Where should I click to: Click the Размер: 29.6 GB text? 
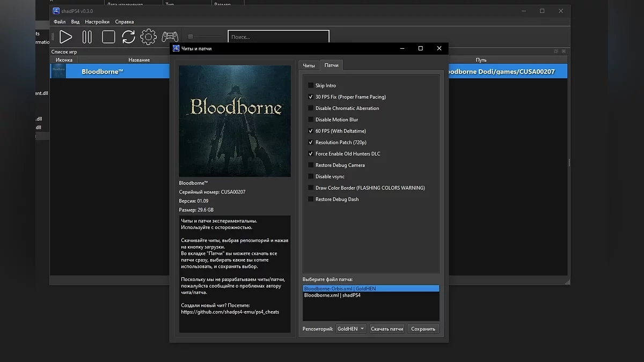tap(196, 210)
